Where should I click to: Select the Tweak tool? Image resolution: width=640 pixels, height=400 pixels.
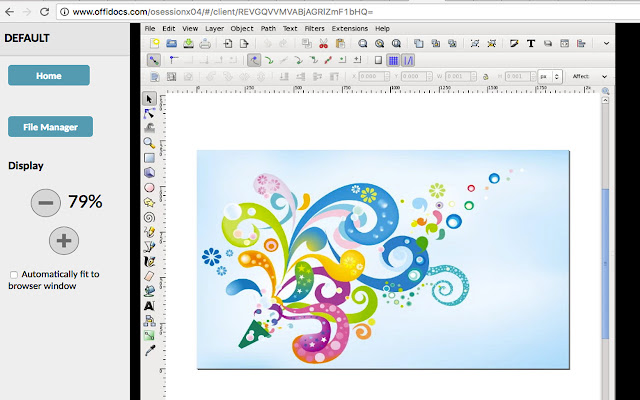[x=149, y=128]
